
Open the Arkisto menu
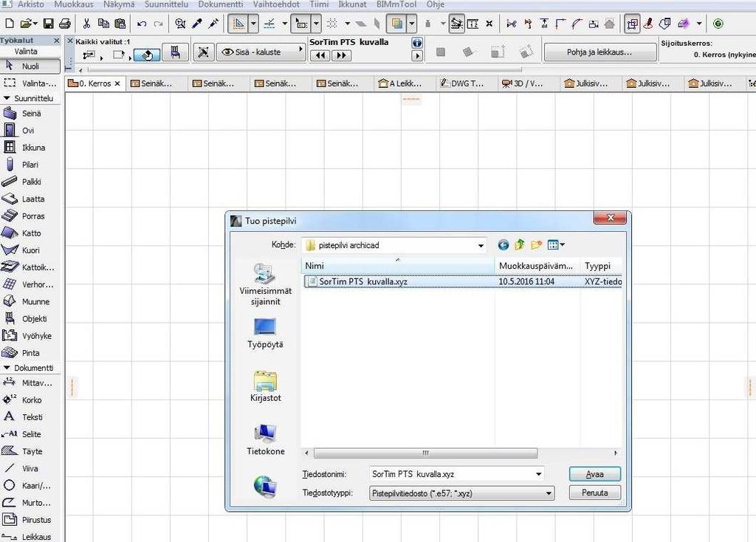coord(31,4)
